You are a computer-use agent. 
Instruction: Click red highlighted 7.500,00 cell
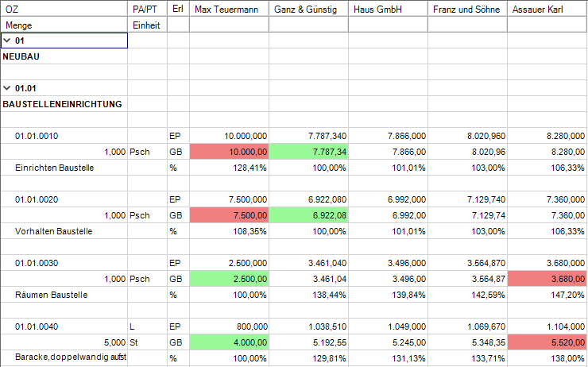(x=229, y=215)
